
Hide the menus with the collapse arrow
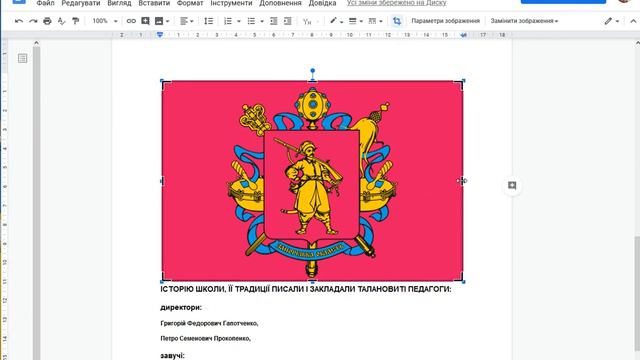(633, 21)
